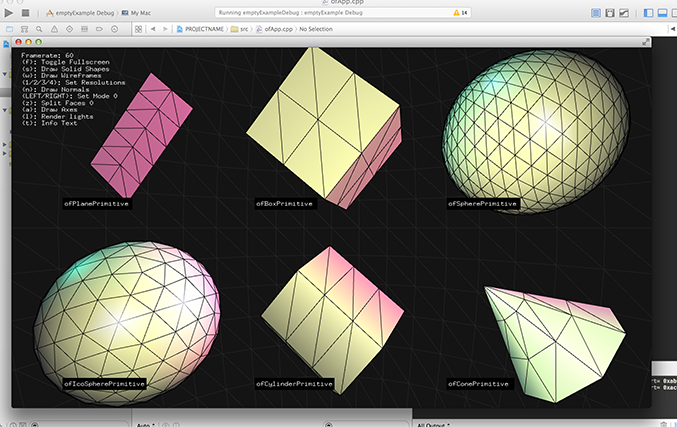Go back with the jump bar left arrow

pyautogui.click(x=153, y=29)
